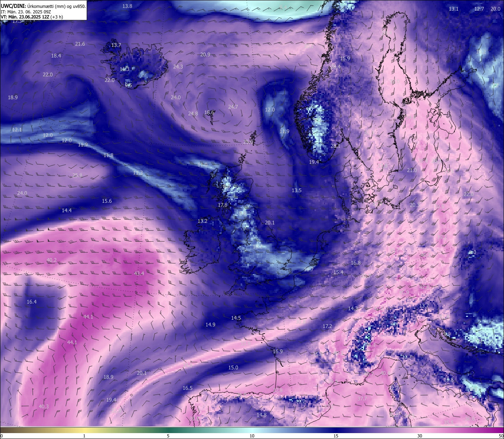Click the value 43.4 on the map

tap(139, 273)
